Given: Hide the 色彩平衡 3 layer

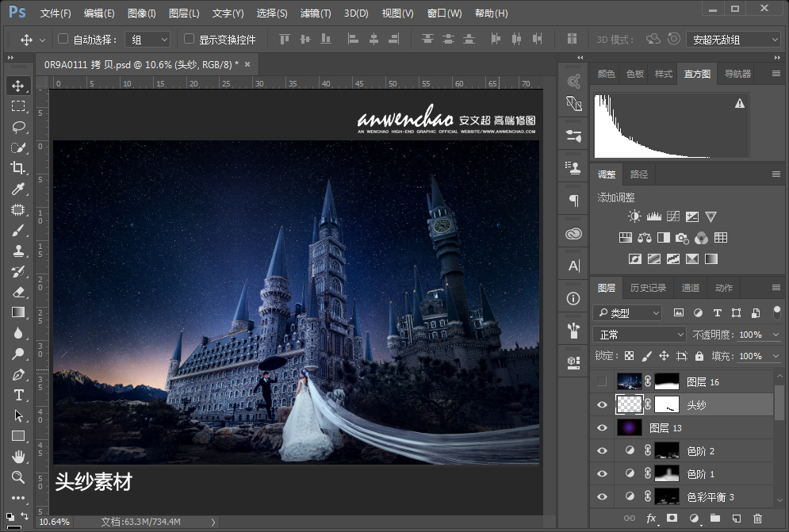Looking at the screenshot, I should 602,497.
